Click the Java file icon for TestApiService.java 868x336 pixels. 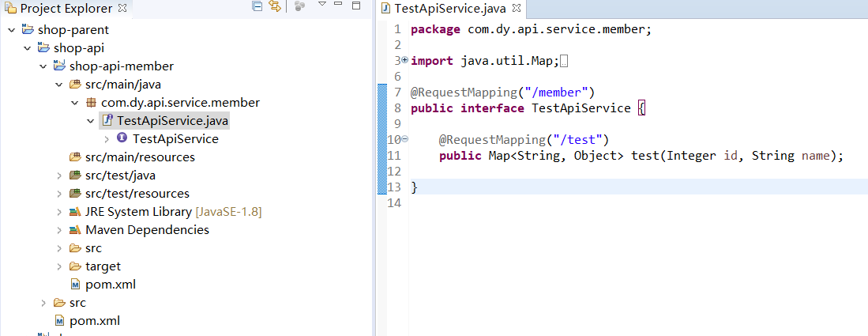[107, 120]
